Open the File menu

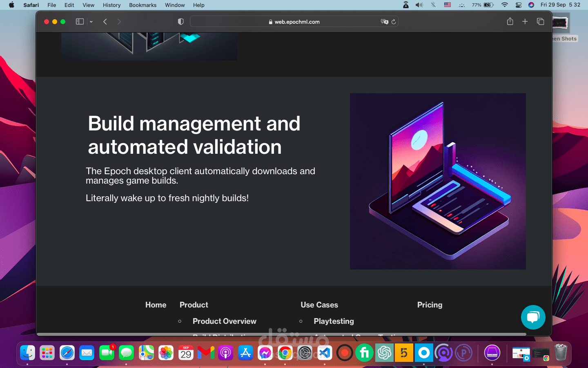(x=52, y=5)
